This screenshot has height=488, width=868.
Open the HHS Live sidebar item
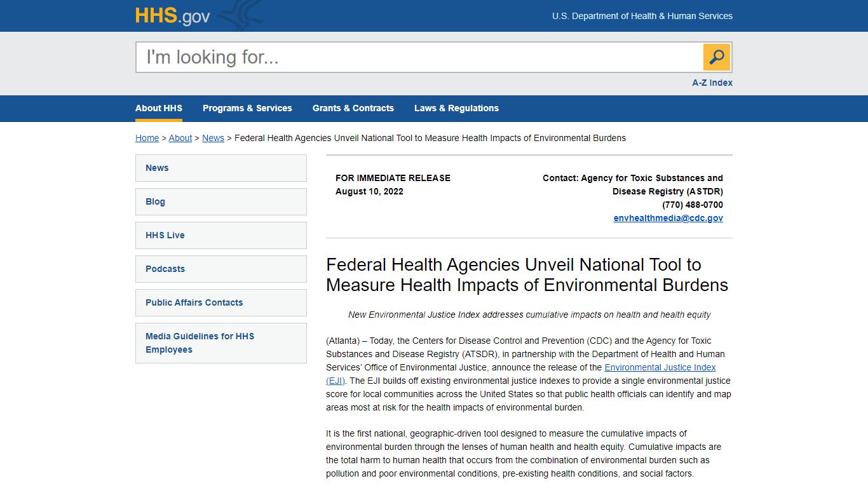pyautogui.click(x=221, y=235)
